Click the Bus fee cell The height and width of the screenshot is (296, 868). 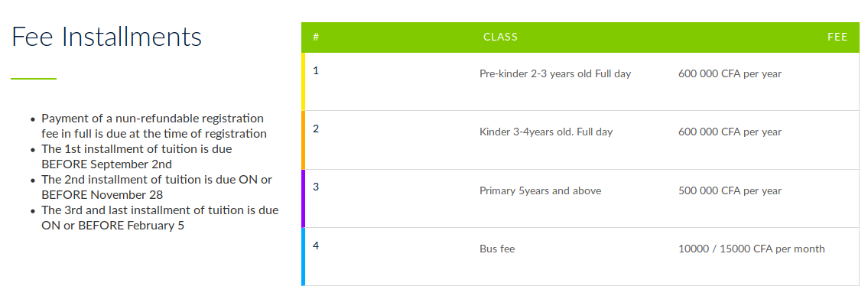(497, 249)
